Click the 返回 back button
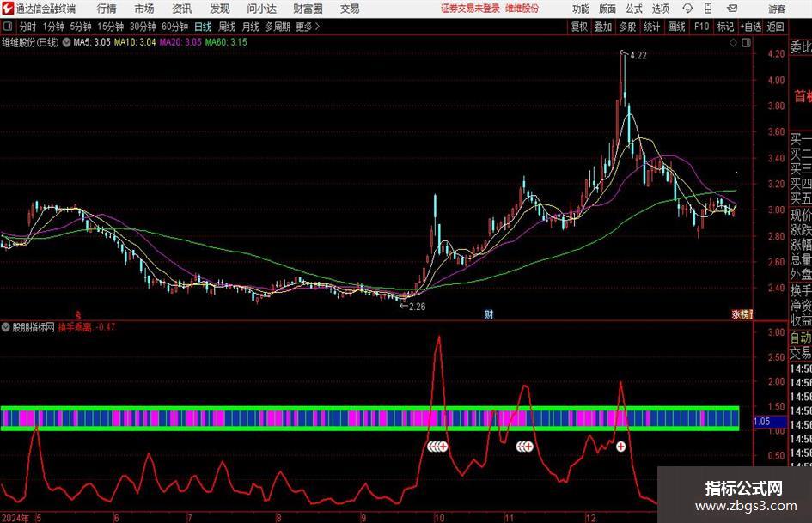812x523 pixels. click(x=775, y=27)
